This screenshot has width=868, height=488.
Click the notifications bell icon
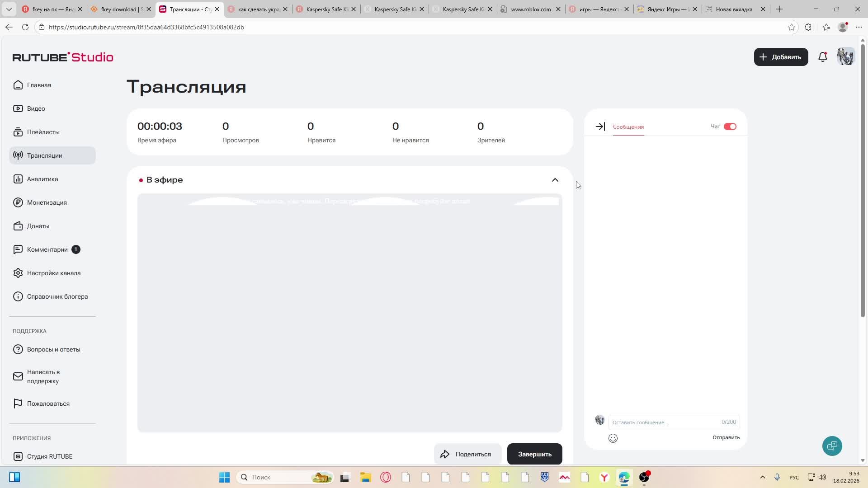click(x=823, y=57)
